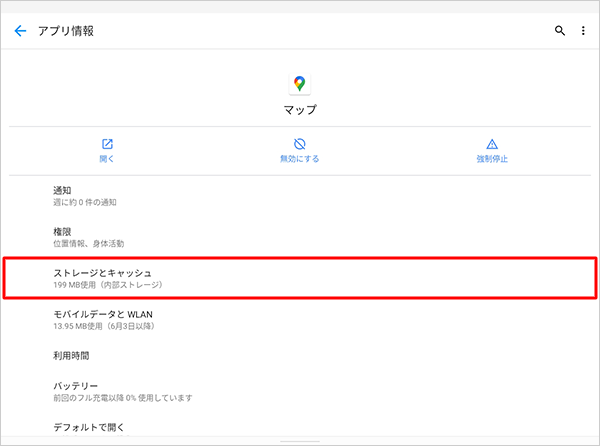Tap the back arrow beside アプリ情報
Image resolution: width=600 pixels, height=446 pixels.
pyautogui.click(x=20, y=31)
